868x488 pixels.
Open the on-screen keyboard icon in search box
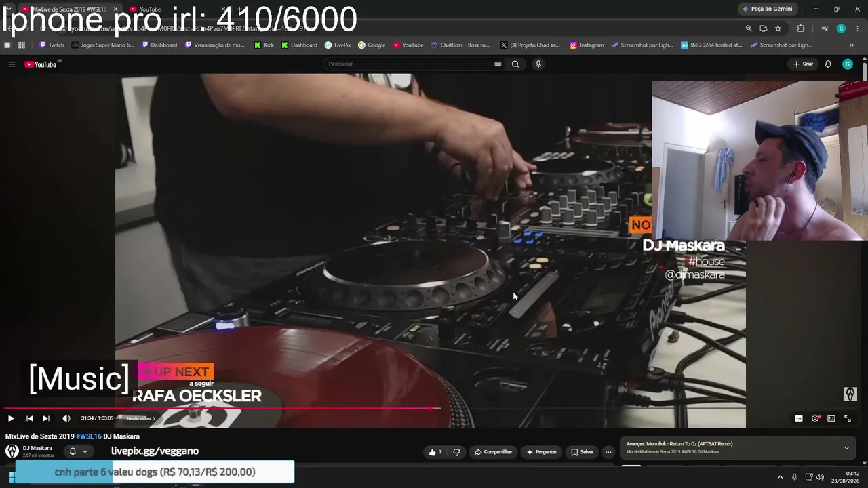pyautogui.click(x=498, y=64)
